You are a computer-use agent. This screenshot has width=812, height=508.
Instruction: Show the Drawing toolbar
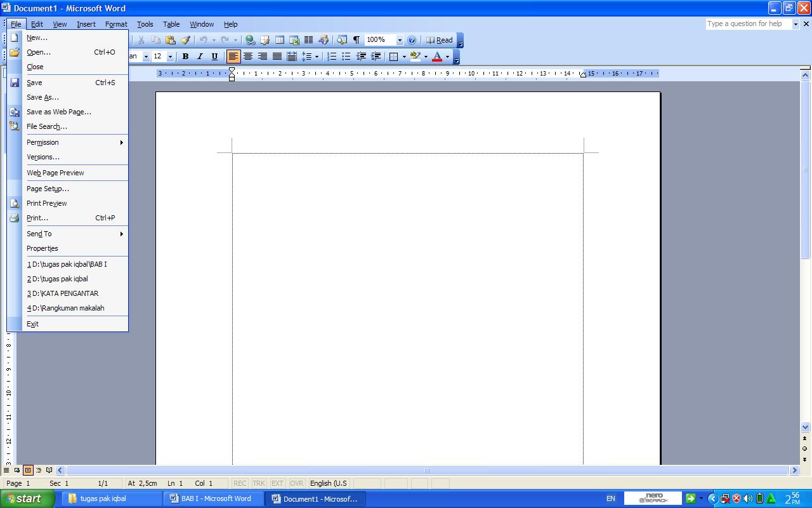click(325, 39)
